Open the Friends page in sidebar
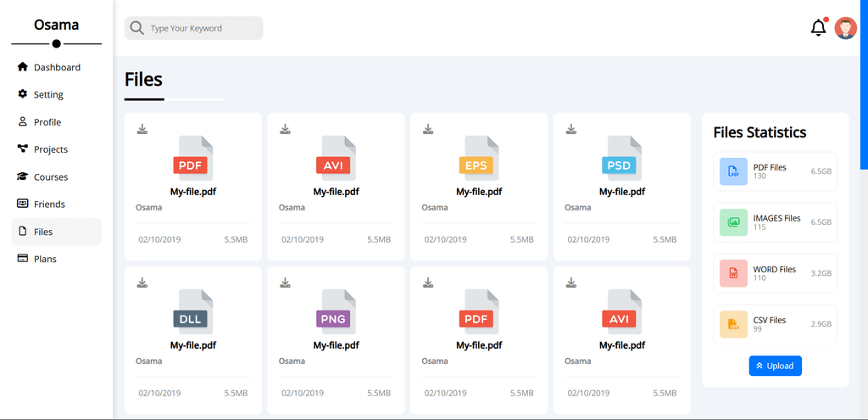This screenshot has height=420, width=868. click(57, 204)
